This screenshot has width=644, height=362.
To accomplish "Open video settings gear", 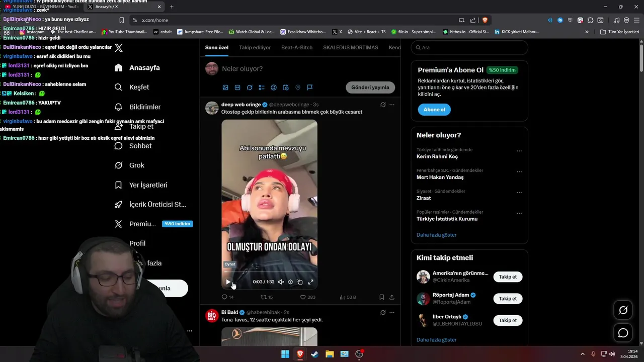I will 290,282.
